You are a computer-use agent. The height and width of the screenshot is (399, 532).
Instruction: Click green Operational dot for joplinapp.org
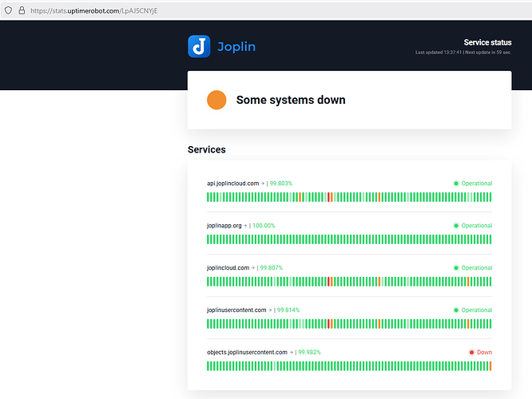(x=456, y=226)
